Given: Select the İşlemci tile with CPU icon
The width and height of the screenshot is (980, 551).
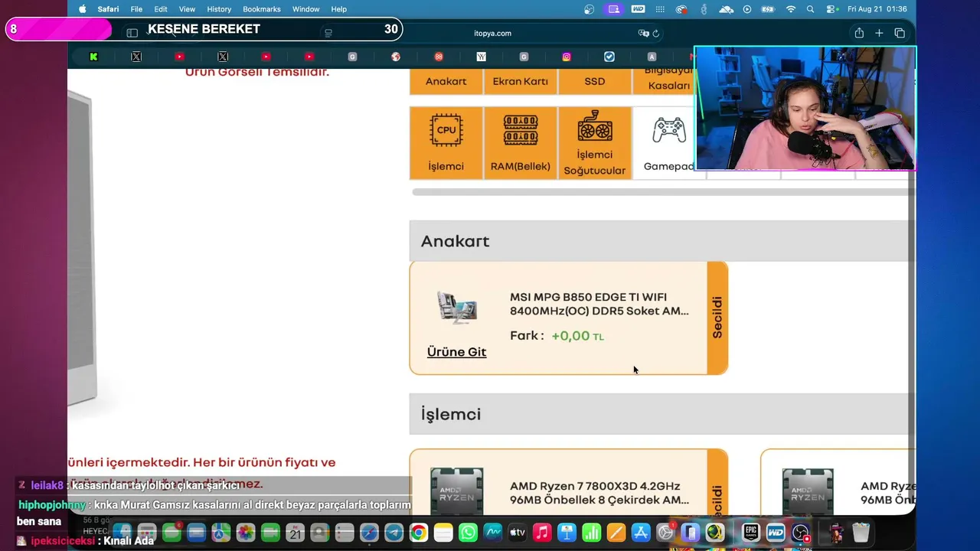Looking at the screenshot, I should [x=446, y=143].
